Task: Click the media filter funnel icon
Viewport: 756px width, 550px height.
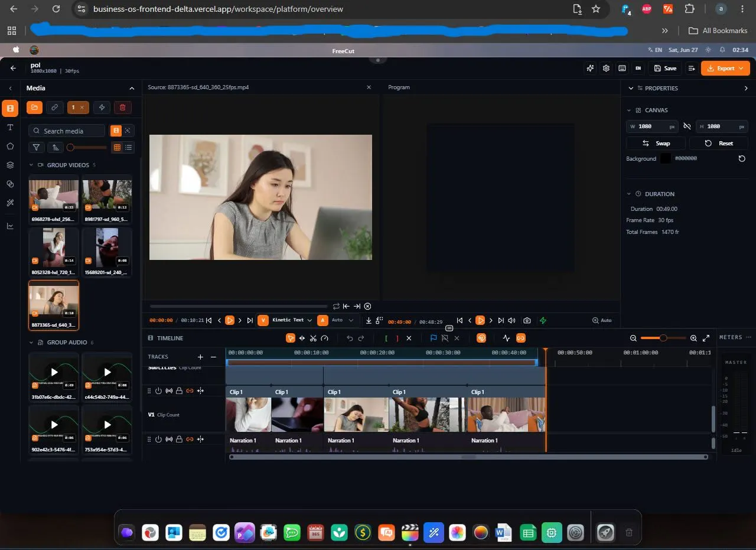Action: coord(37,147)
